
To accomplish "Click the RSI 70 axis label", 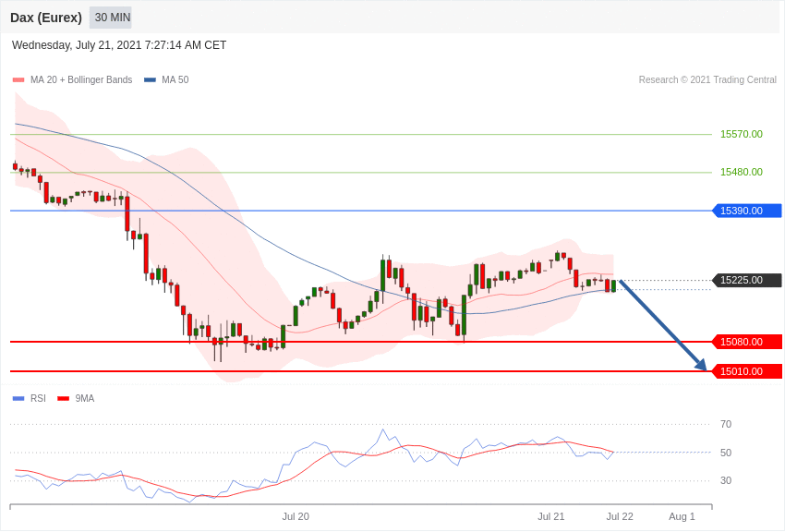I will pyautogui.click(x=726, y=424).
